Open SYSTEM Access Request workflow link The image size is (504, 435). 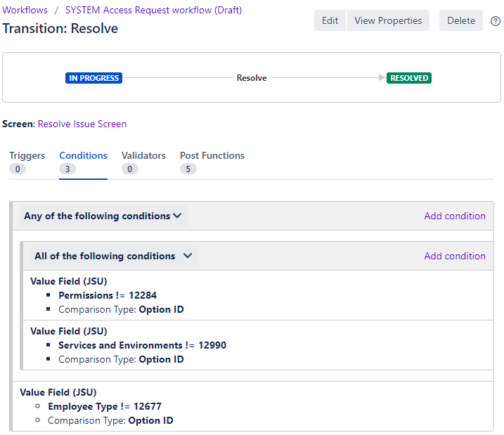153,11
